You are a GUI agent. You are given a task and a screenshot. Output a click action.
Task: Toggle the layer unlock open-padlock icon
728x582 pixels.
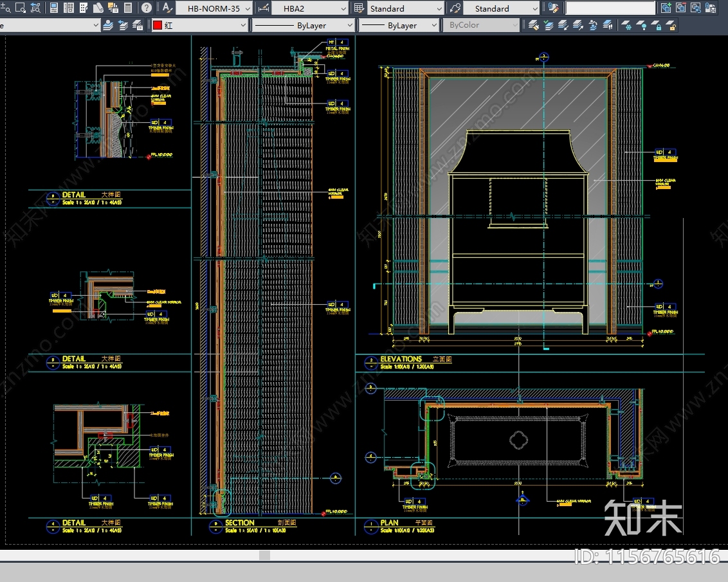(x=671, y=26)
